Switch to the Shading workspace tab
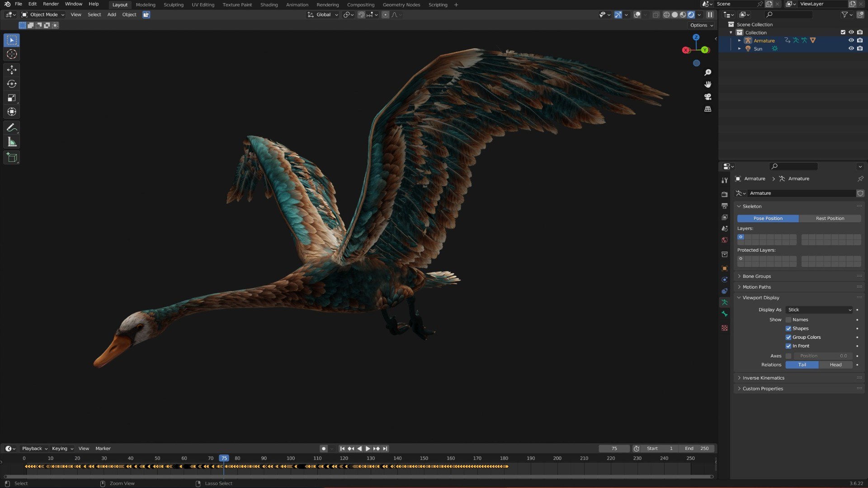Image resolution: width=868 pixels, height=488 pixels. click(269, 5)
